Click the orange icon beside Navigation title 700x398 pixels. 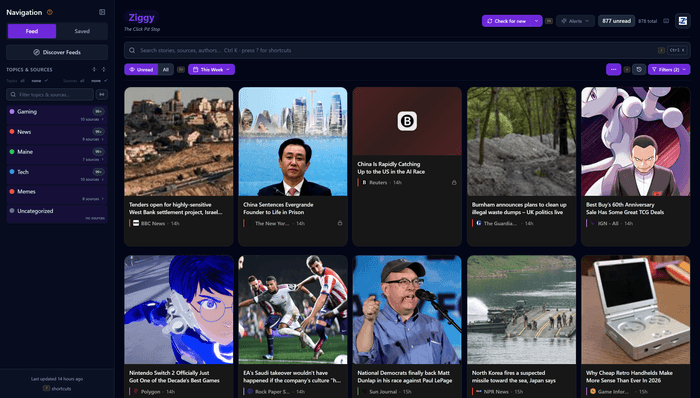[50, 12]
